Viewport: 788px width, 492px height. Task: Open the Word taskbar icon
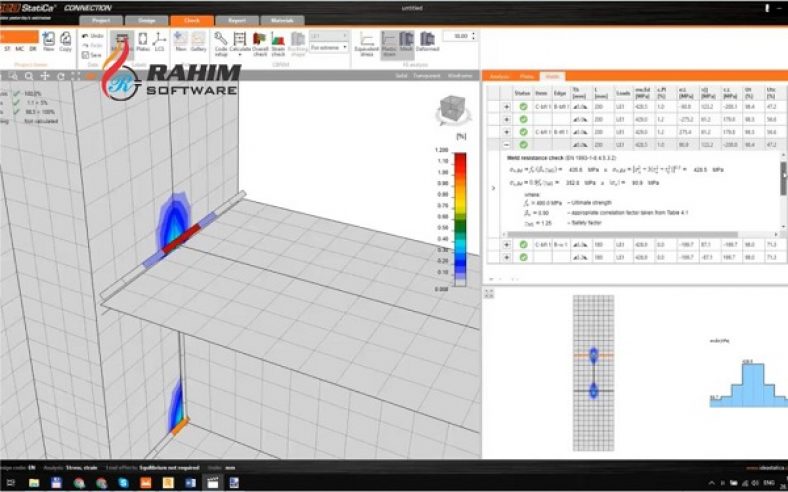(190, 483)
